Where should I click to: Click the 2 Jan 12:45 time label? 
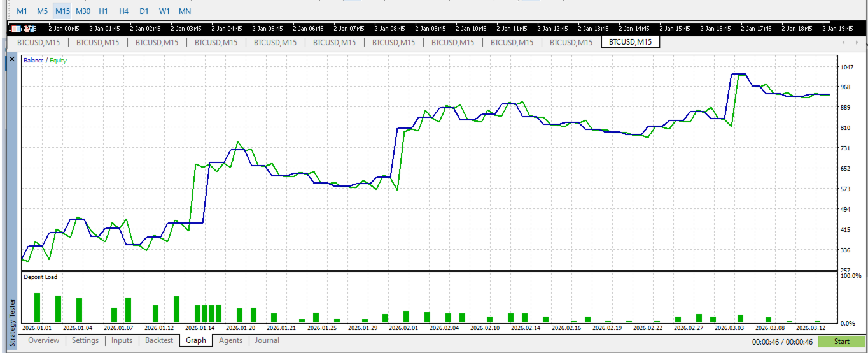(552, 29)
